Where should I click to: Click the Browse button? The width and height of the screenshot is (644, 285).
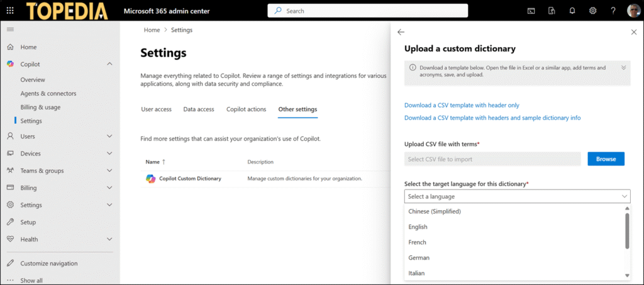coord(606,159)
